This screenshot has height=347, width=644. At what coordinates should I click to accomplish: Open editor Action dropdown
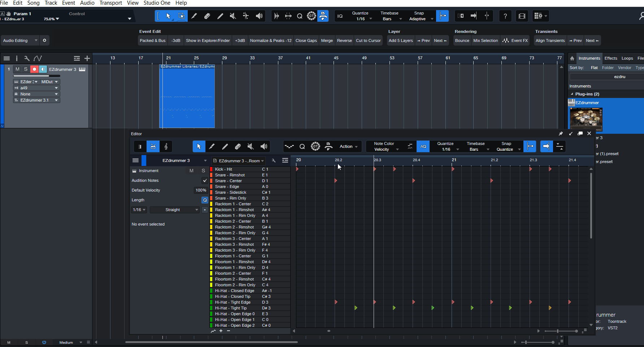[348, 146]
